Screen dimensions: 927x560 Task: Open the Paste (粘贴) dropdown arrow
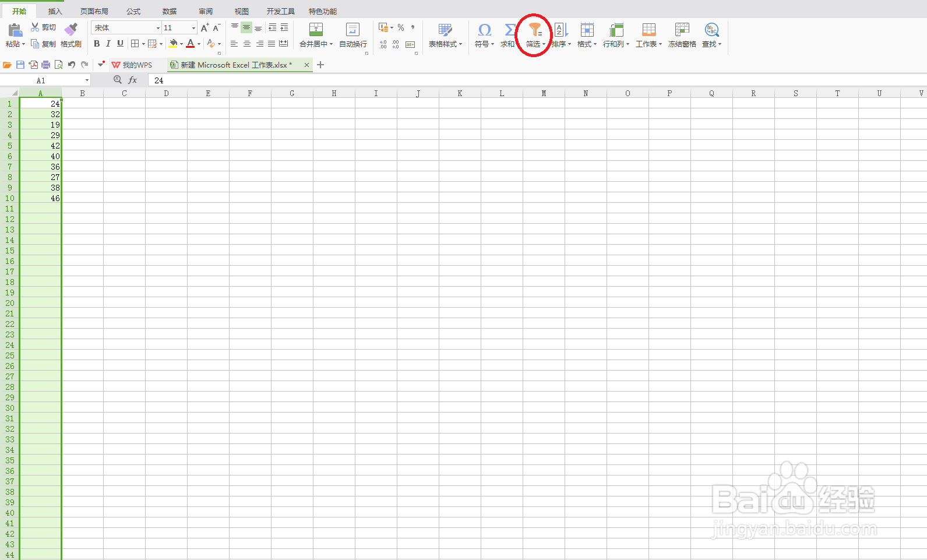point(23,44)
